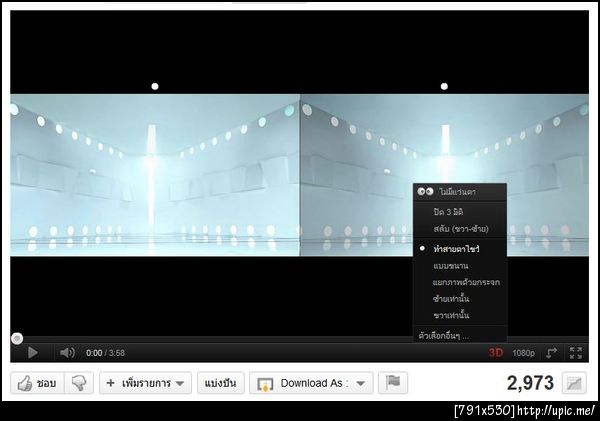Click the glasses icon in the 3D menu
600x421 pixels.
pos(425,191)
